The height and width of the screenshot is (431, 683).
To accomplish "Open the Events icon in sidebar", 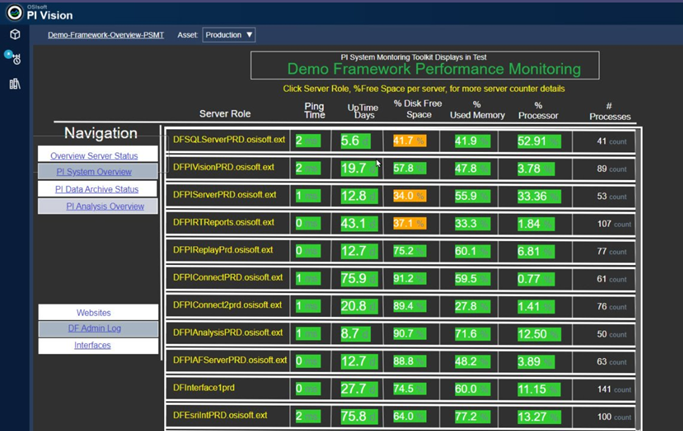I will (x=15, y=60).
